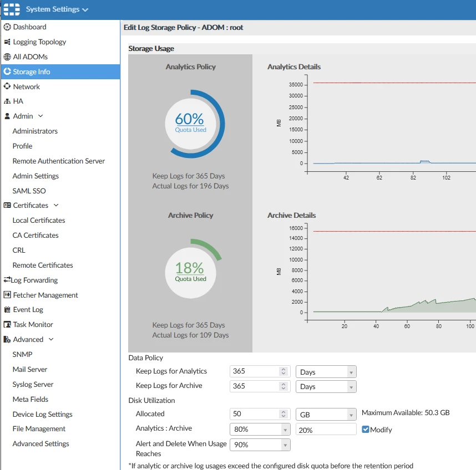
Task: Collapse the Certificates section chevron
Action: coord(56,205)
